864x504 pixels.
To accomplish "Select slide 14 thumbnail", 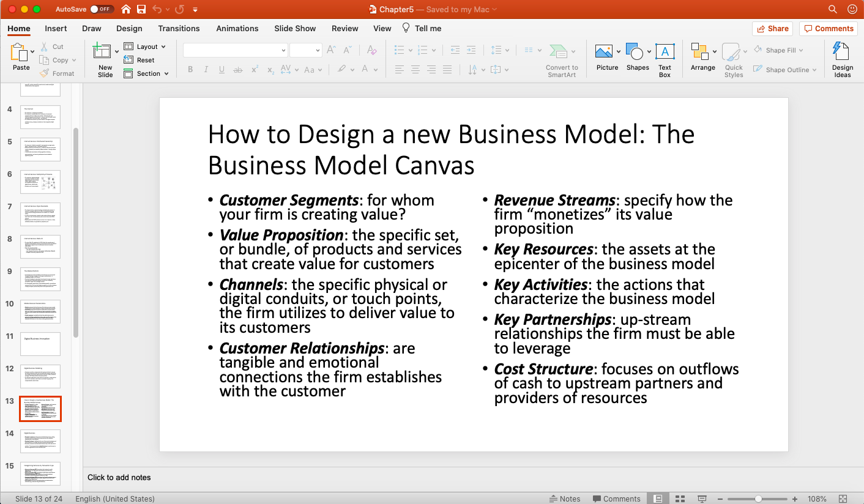I will [40, 441].
